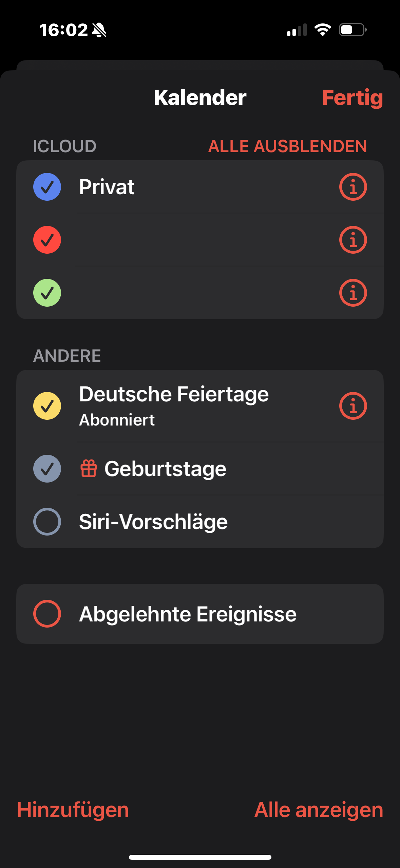The width and height of the screenshot is (400, 868).
Task: Tap Hinzufügen to add a calendar
Action: 73,810
